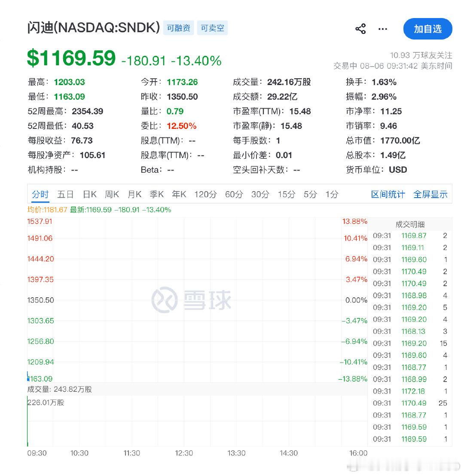This screenshot has height=476, width=464.
Task: Click the stock title 闪迪(NASDAQ:SNDK)
Action: click(x=94, y=27)
